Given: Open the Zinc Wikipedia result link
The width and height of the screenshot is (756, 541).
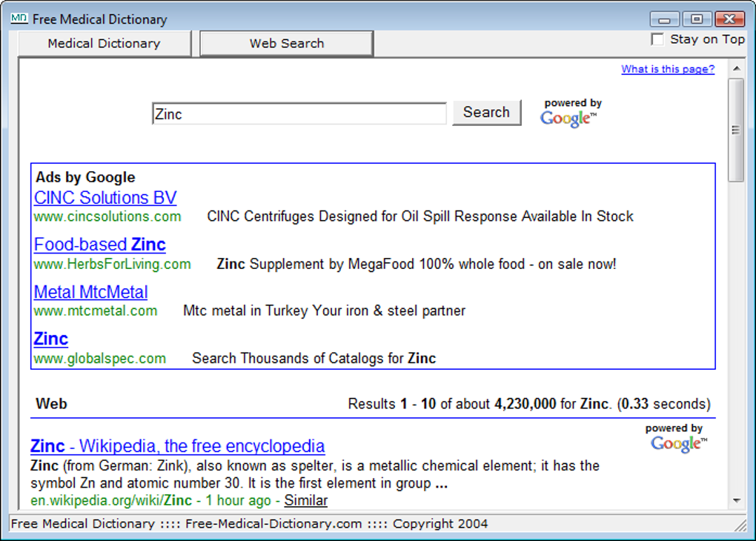Looking at the screenshot, I should 177,446.
